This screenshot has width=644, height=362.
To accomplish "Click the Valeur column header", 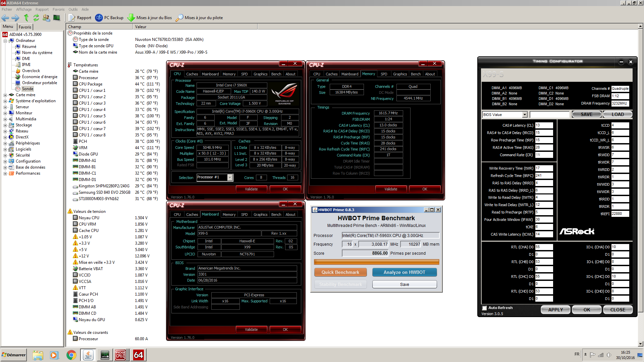I will click(195, 27).
